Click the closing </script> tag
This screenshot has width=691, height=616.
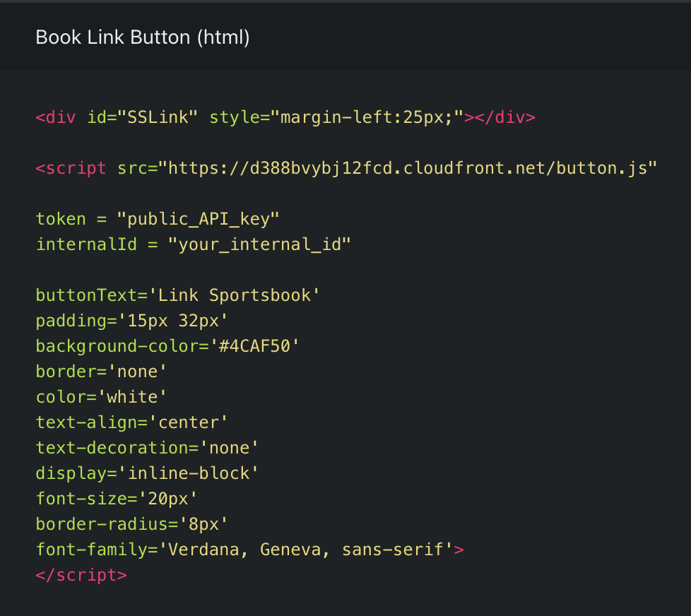point(81,575)
